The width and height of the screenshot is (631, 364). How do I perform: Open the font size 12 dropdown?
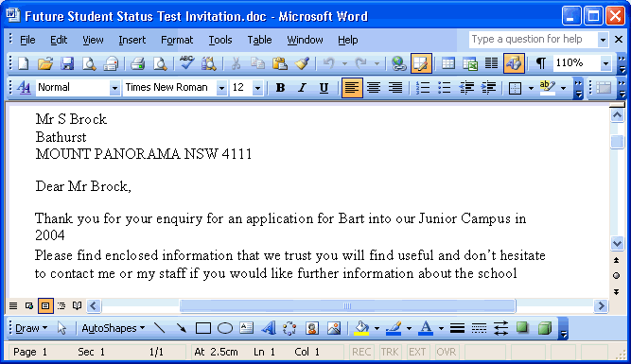[258, 88]
